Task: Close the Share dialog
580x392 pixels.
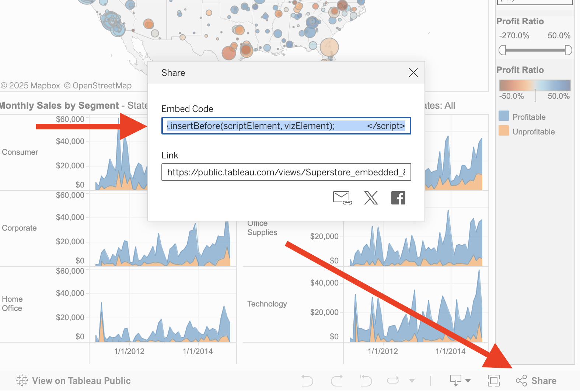Action: [x=413, y=73]
